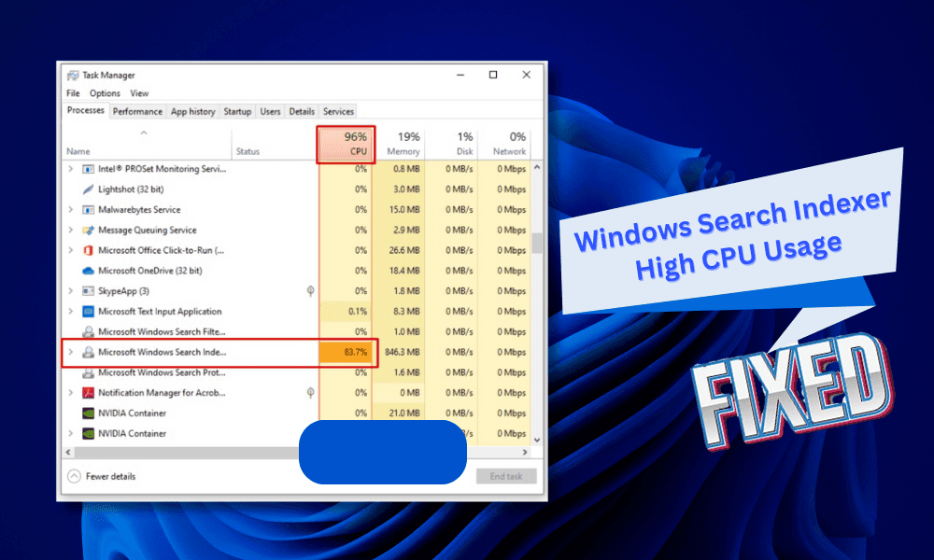Click the horizontal scrollbar left arrow

click(x=68, y=453)
